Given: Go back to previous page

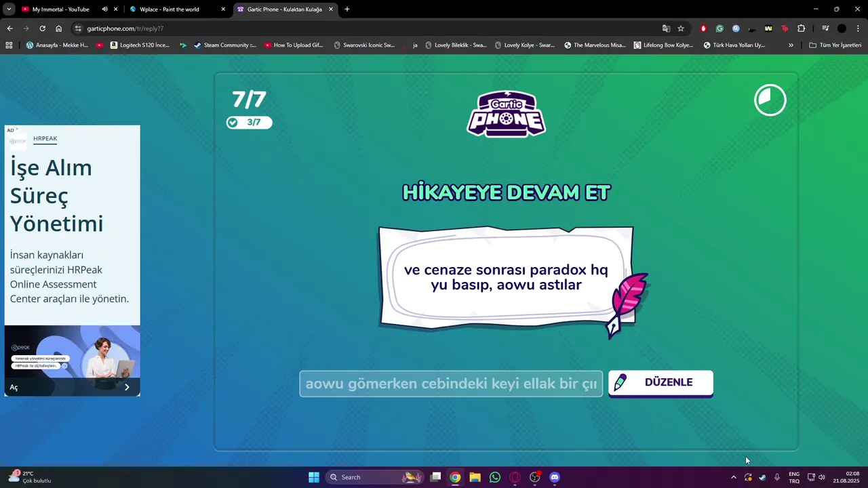Looking at the screenshot, I should 9,28.
